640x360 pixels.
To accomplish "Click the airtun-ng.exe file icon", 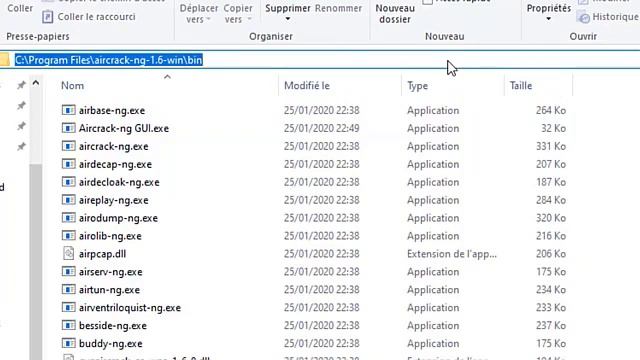I will (x=69, y=290).
